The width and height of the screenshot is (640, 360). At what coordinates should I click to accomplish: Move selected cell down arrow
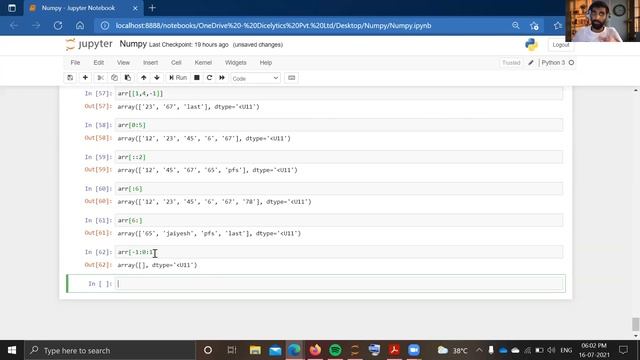(x=157, y=78)
